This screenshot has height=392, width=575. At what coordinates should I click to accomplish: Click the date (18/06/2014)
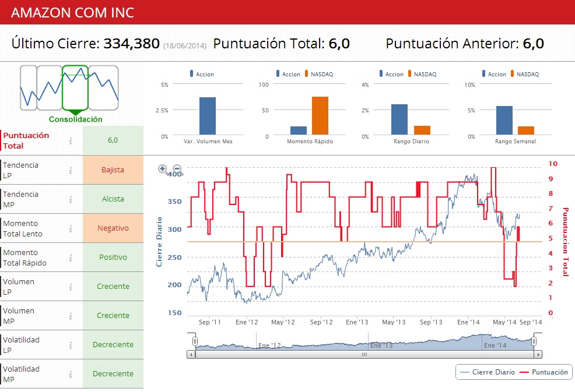point(185,46)
